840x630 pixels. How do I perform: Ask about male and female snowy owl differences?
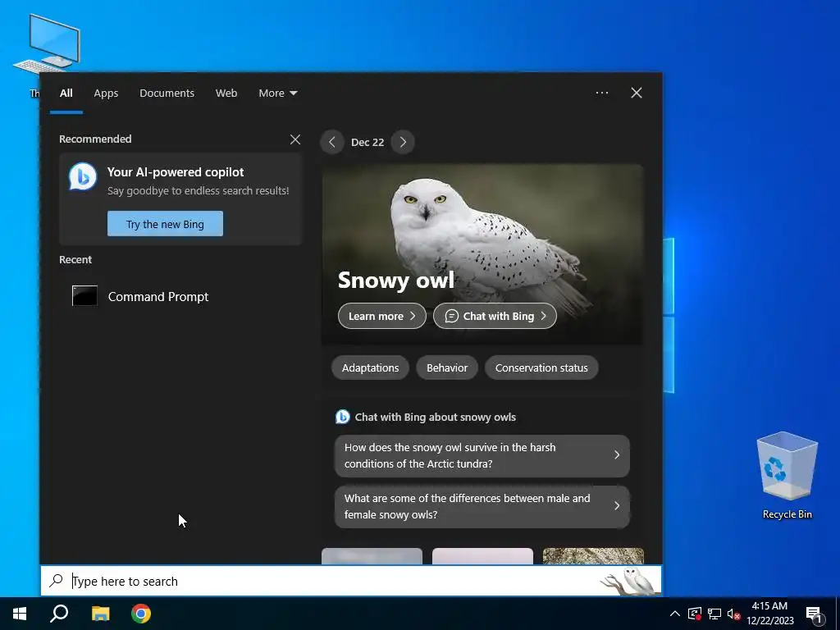(x=482, y=507)
